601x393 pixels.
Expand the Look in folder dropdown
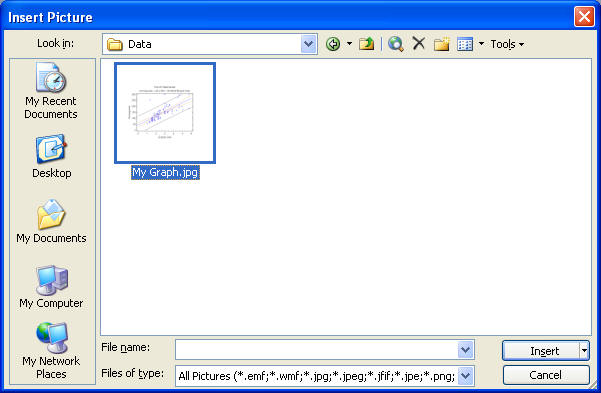tap(309, 44)
